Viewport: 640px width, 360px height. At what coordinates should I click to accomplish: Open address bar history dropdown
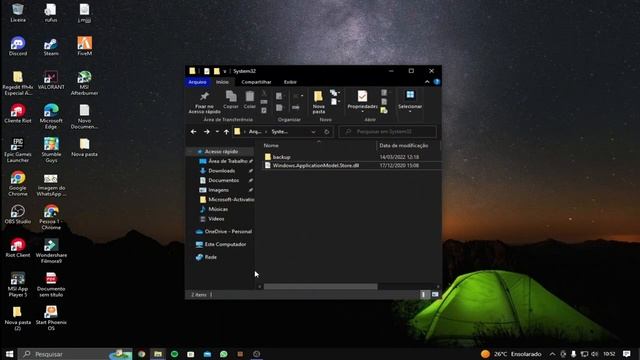point(313,132)
